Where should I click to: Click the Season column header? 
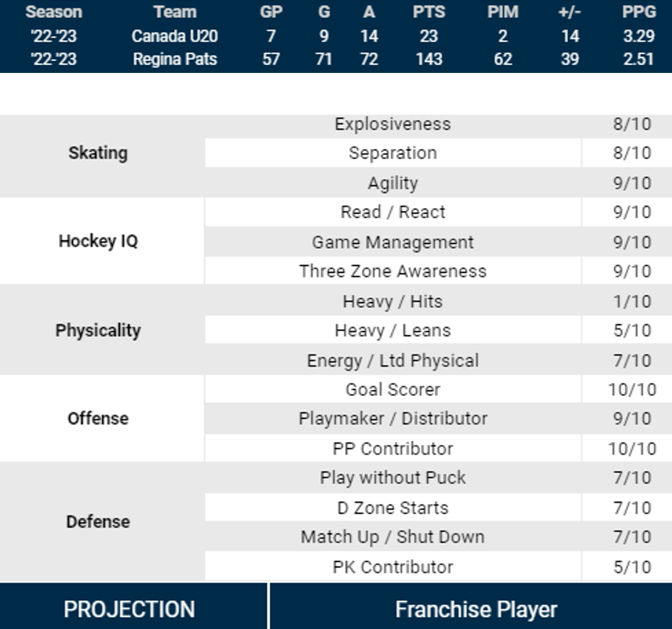point(54,12)
